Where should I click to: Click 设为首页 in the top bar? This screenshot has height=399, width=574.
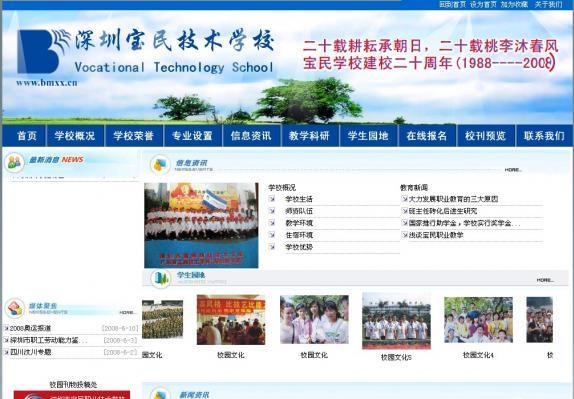[x=483, y=4]
